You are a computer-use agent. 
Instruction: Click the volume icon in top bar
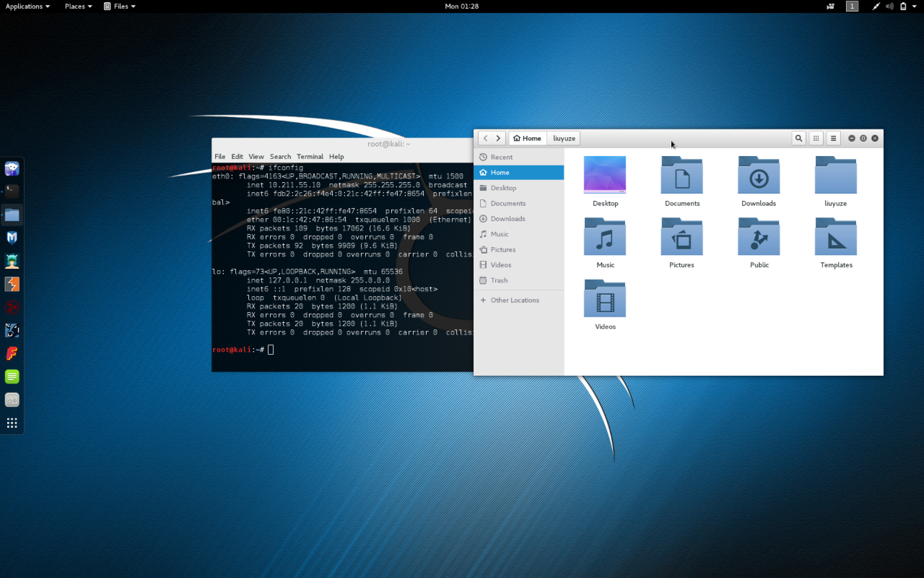tap(889, 6)
